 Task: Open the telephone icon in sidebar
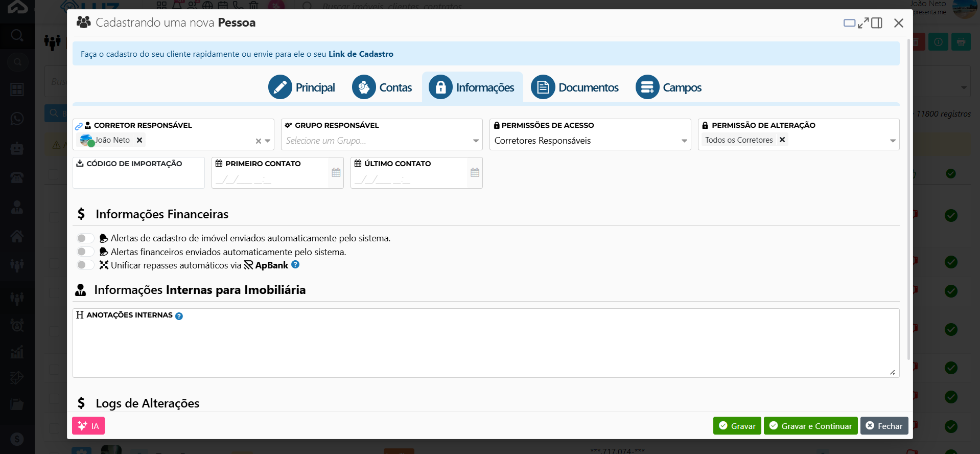(17, 177)
